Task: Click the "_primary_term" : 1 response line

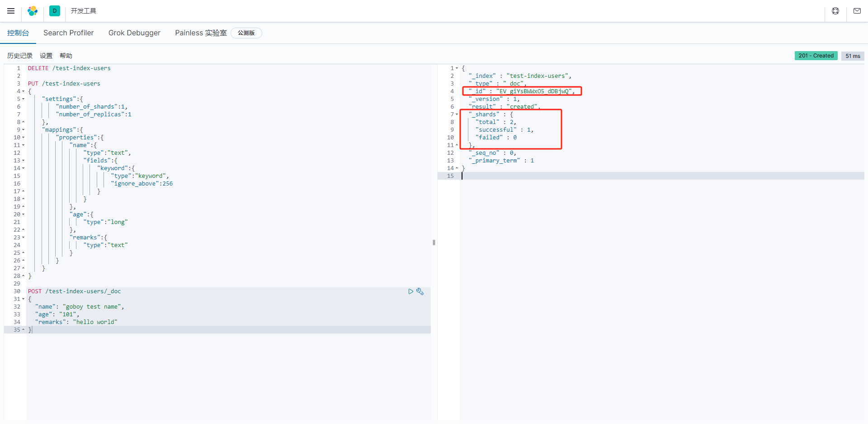Action: pos(501,161)
